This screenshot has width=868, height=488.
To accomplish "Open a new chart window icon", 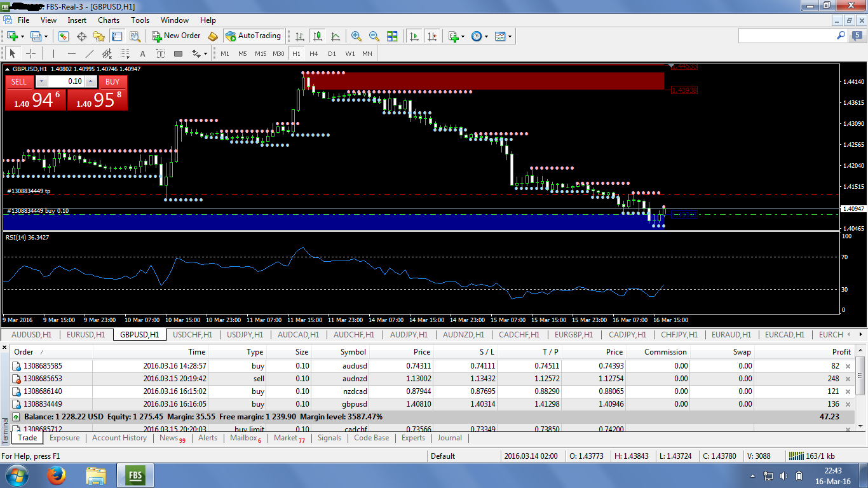I will pos(12,36).
